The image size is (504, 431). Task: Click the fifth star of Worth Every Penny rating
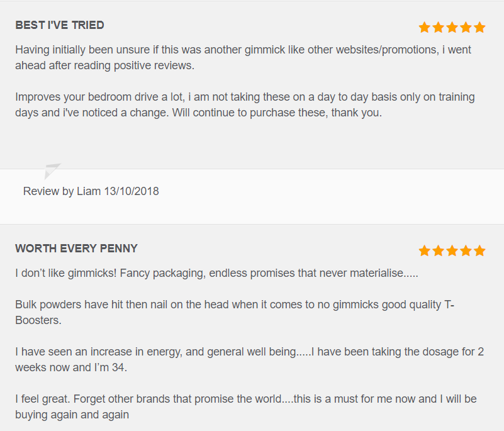tap(479, 250)
